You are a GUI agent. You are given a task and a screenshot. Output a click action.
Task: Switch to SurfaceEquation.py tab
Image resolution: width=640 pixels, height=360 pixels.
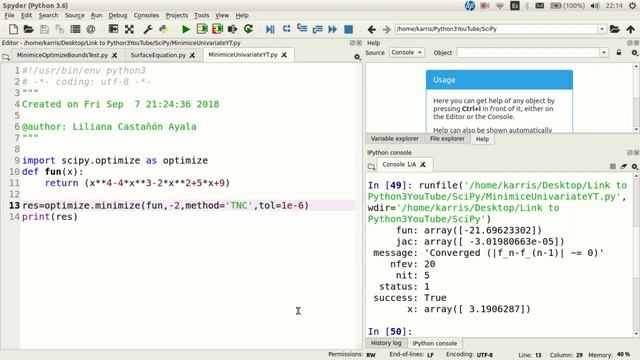(158, 55)
